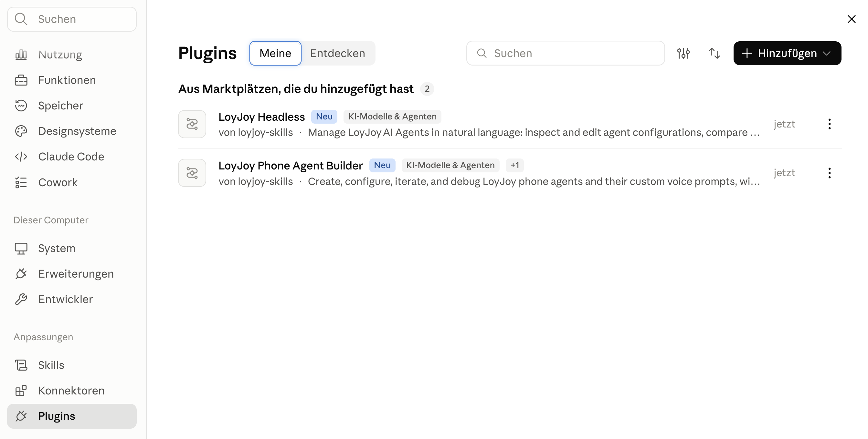The height and width of the screenshot is (439, 868).
Task: Click KI-Modelle & Agenten tag on Phone Agent Builder
Action: (x=450, y=165)
